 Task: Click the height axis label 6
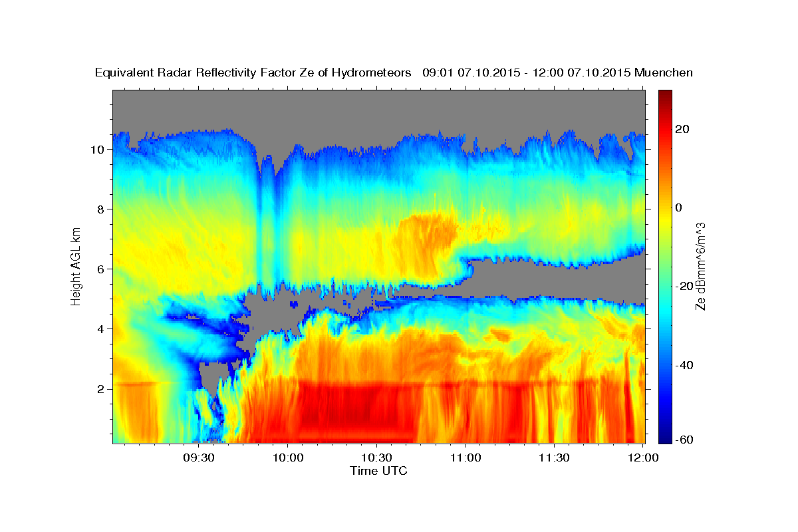(x=99, y=269)
